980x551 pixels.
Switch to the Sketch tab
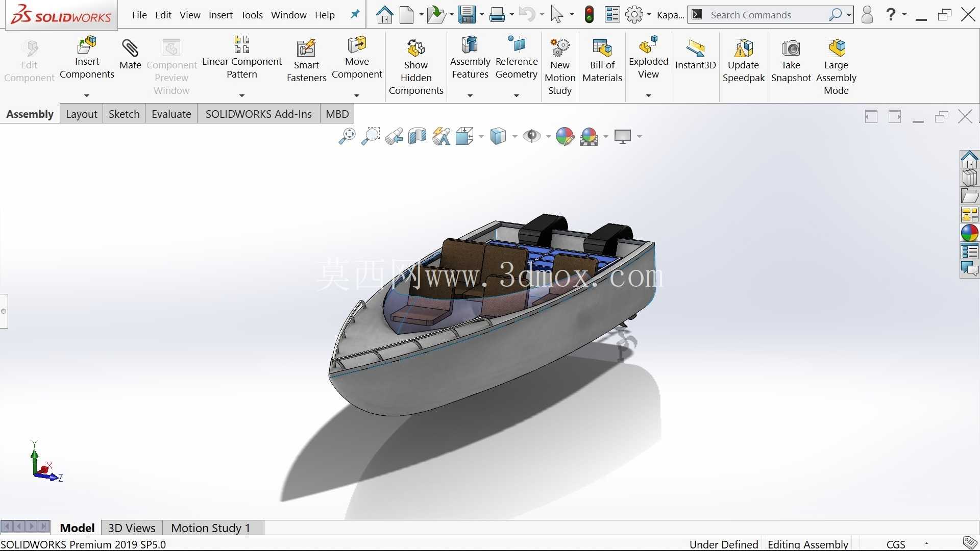pyautogui.click(x=124, y=114)
